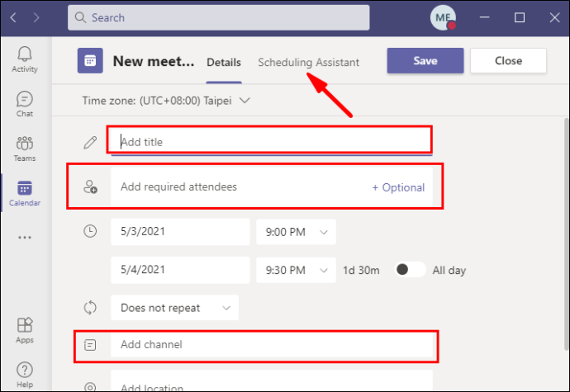Open the Chat section
The image size is (570, 392).
[25, 104]
